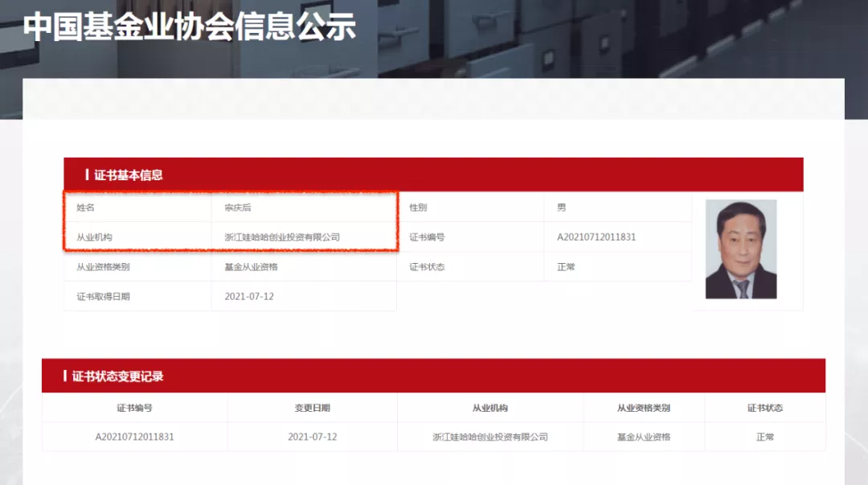Viewport: 868px width, 485px height.
Task: Click the certificate number A20210712011831
Action: click(x=595, y=236)
